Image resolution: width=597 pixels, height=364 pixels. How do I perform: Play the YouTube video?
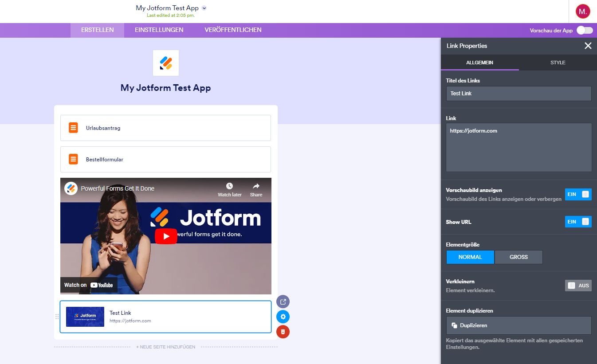click(x=166, y=236)
